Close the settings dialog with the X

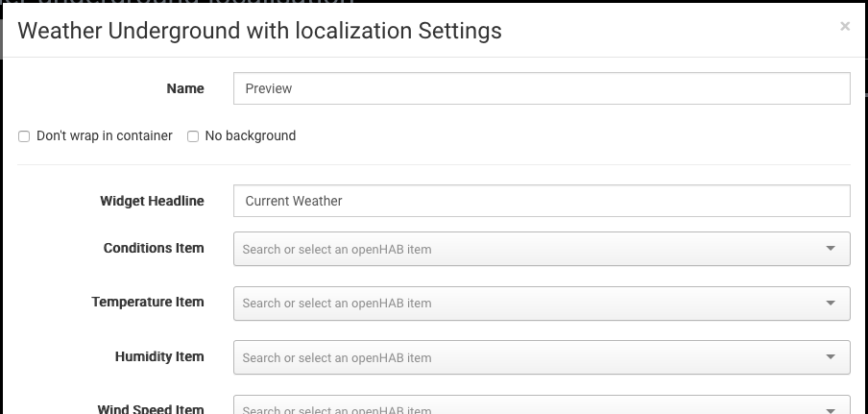click(845, 27)
